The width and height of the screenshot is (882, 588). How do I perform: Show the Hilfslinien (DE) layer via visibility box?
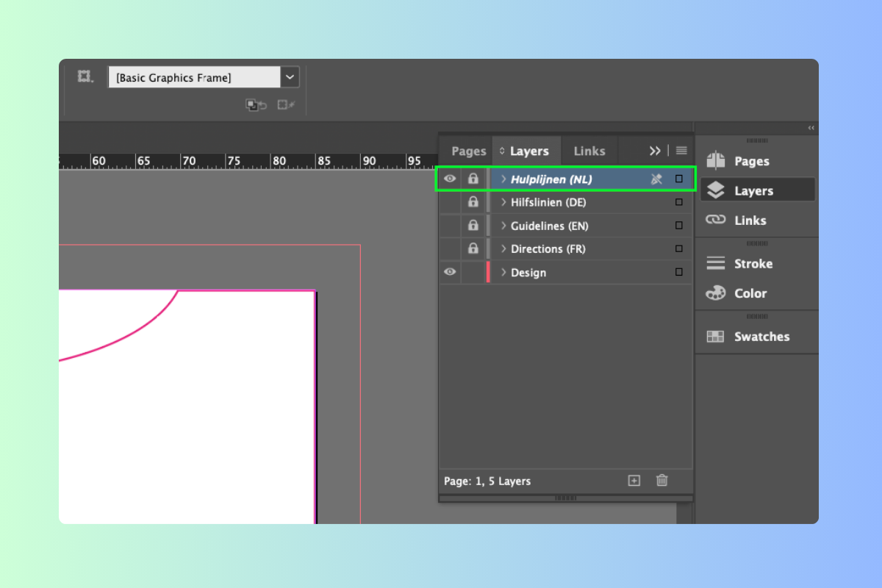[x=450, y=202]
